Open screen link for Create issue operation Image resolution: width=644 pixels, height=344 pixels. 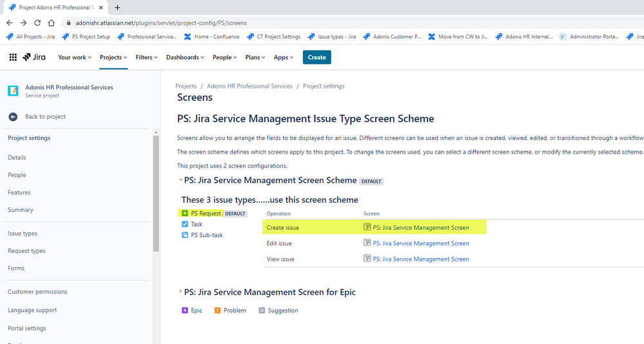coord(420,227)
